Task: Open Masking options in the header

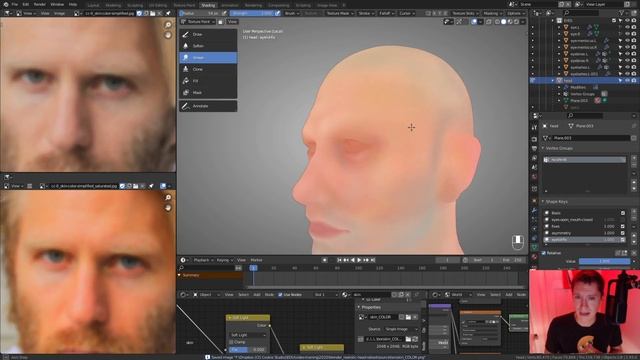Action: click(492, 13)
